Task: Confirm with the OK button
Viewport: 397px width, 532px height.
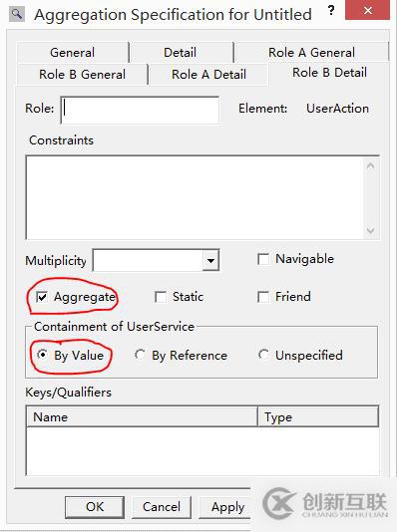Action: tap(95, 507)
